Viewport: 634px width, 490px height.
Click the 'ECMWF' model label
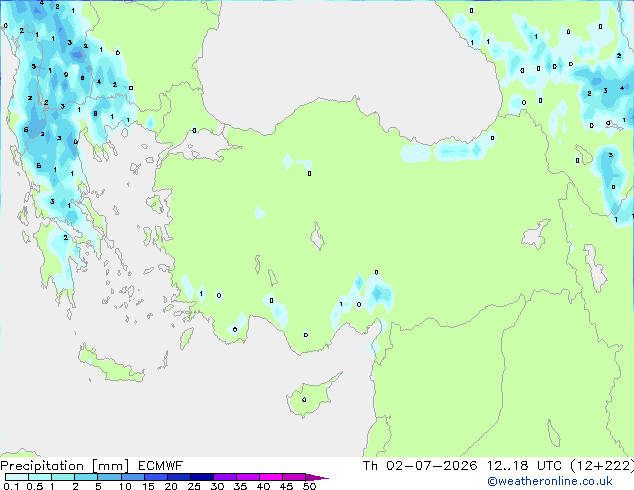click(x=161, y=466)
